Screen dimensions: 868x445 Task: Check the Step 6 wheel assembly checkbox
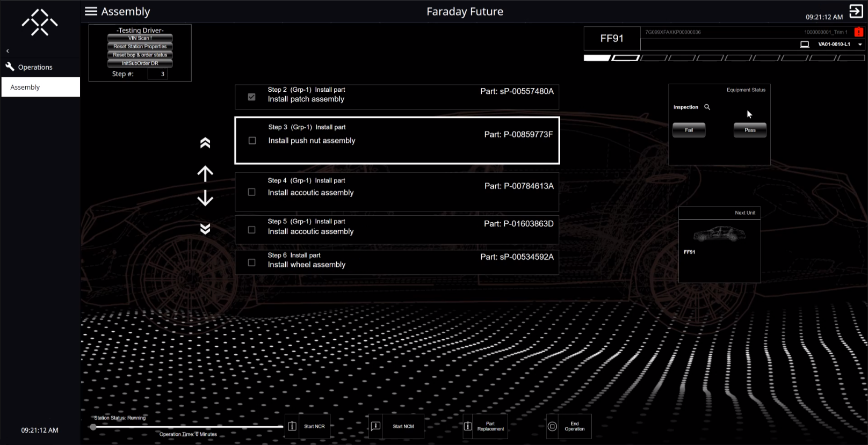click(251, 262)
